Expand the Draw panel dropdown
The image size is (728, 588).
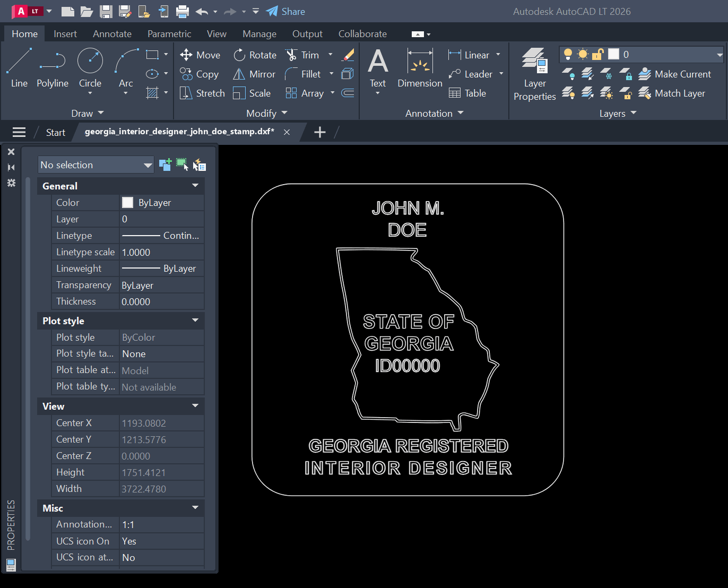pos(88,113)
